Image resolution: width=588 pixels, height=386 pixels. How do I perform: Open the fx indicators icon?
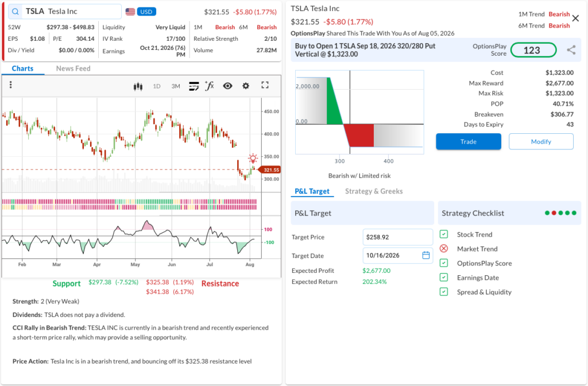click(x=209, y=86)
